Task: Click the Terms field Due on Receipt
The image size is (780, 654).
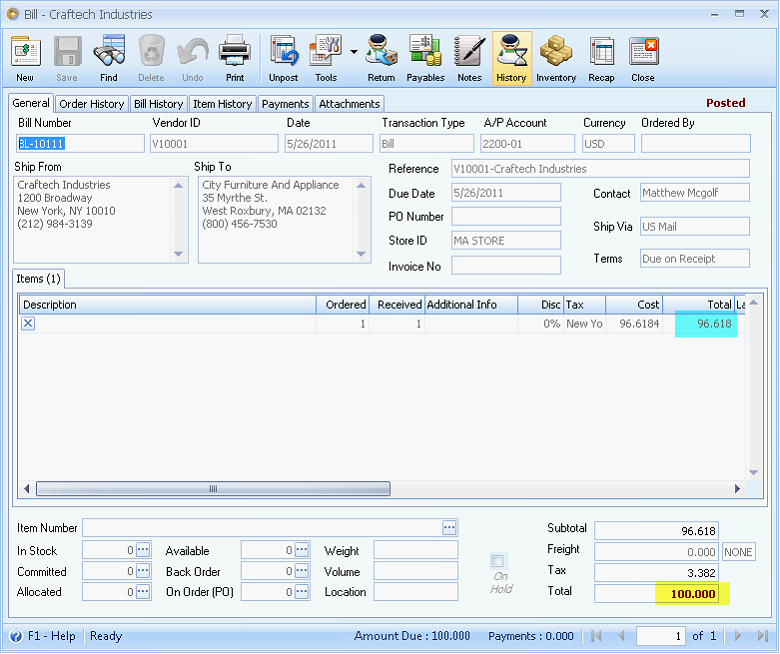Action: pyautogui.click(x=695, y=259)
